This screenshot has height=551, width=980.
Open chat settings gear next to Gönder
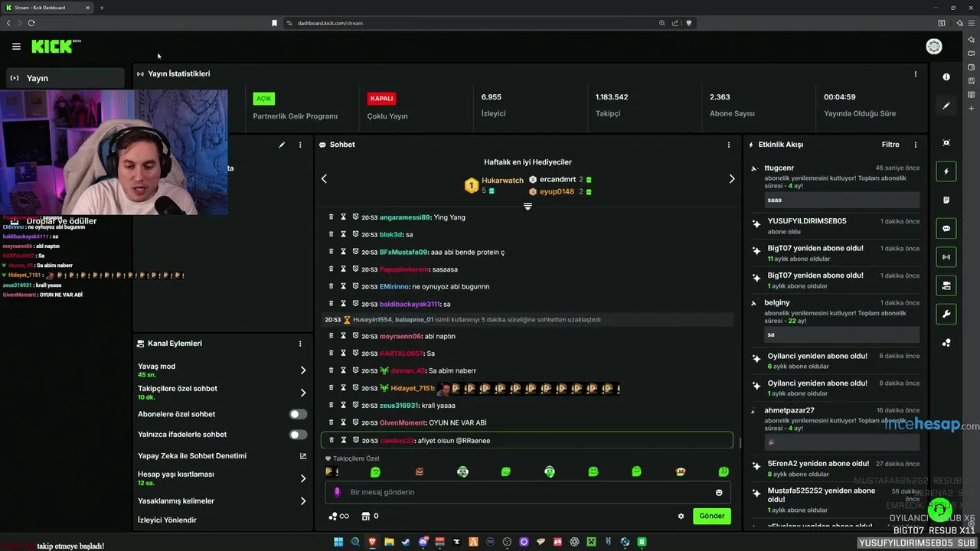681,516
